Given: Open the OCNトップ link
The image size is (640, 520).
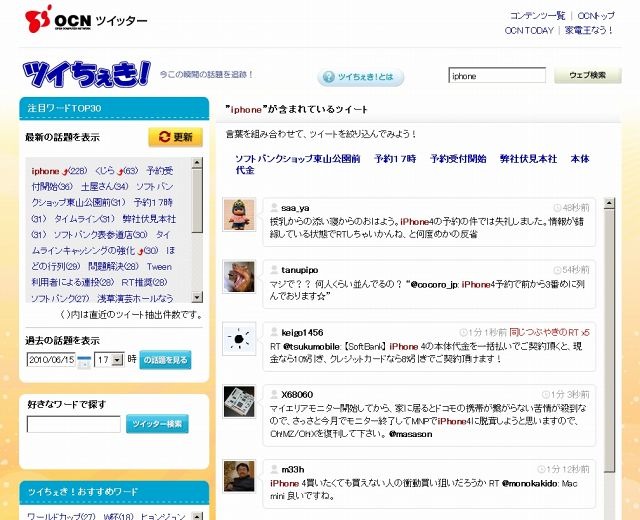Looking at the screenshot, I should (x=596, y=16).
